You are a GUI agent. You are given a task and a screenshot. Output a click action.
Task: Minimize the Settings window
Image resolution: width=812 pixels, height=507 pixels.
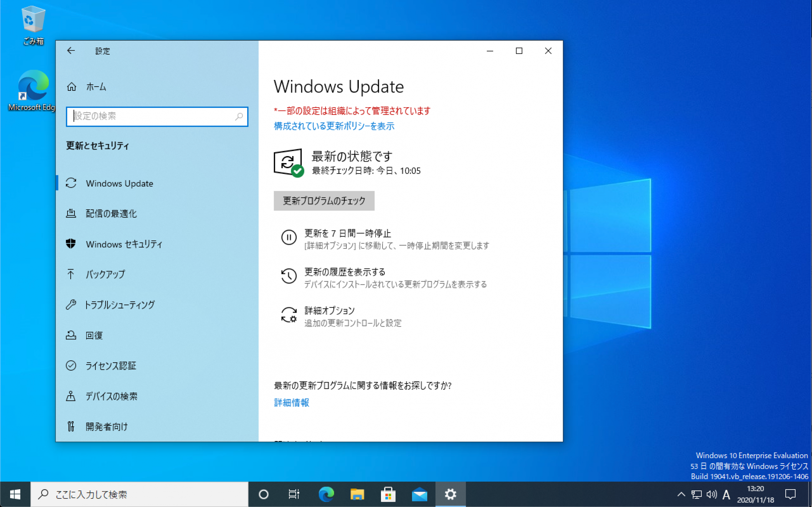coord(490,50)
